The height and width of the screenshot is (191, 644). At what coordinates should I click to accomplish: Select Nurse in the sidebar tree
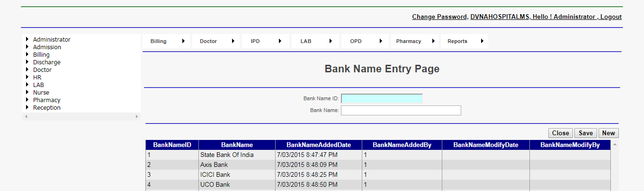pos(41,93)
